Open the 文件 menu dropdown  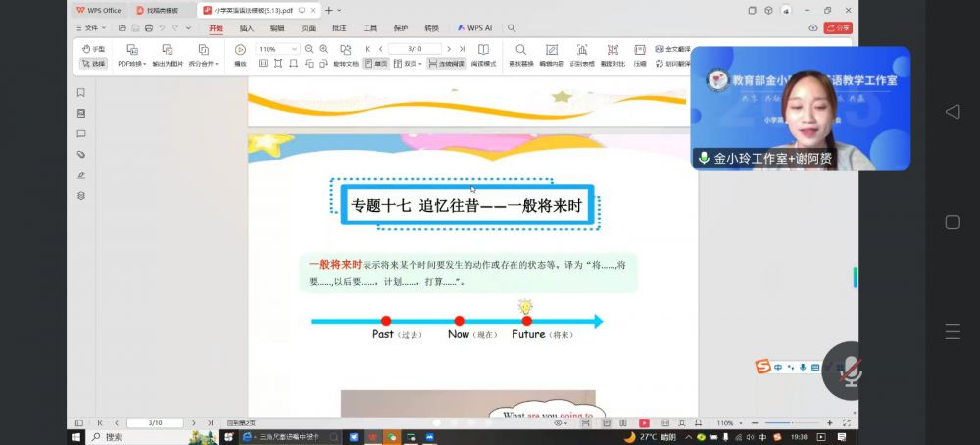coord(90,28)
